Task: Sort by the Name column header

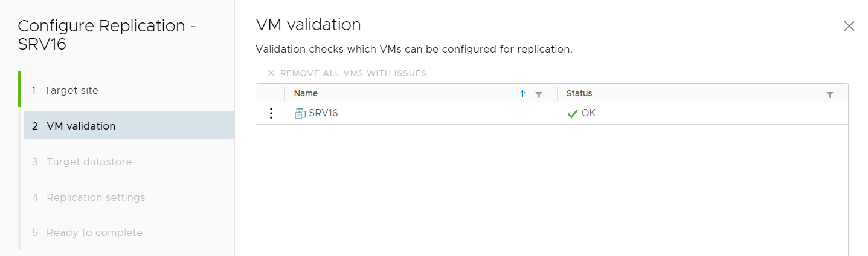Action: [306, 94]
